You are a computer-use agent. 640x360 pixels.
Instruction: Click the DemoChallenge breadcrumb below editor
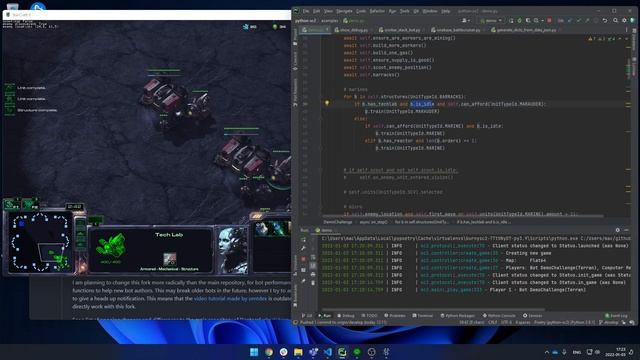coord(338,222)
